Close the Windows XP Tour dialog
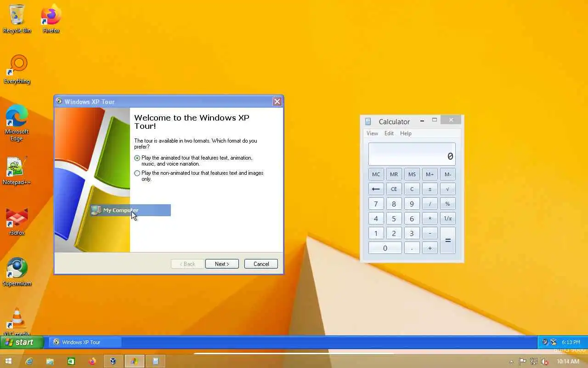Screen dimensions: 588x368 point(277,102)
